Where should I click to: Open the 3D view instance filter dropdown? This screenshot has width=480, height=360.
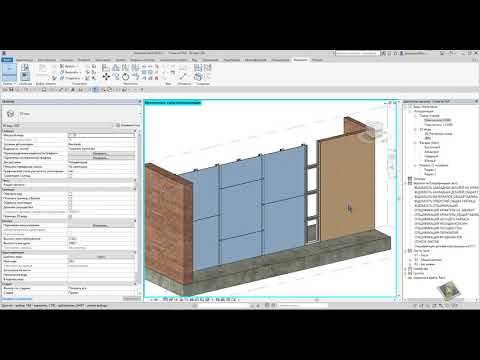tap(58, 125)
